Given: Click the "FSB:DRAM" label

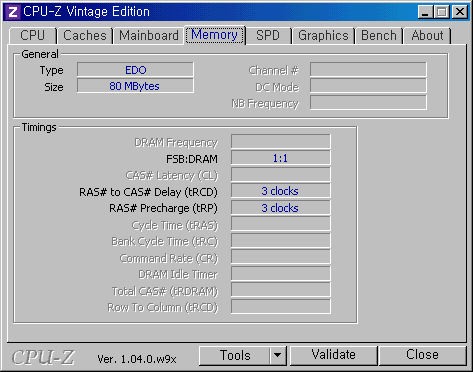Looking at the screenshot, I should coord(192,159).
